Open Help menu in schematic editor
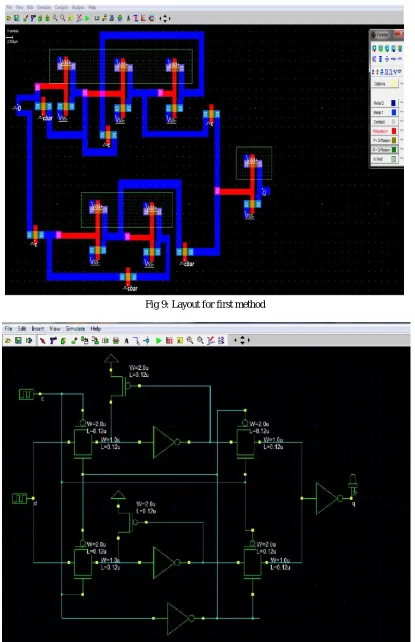This screenshot has height=642, width=415. click(x=95, y=329)
